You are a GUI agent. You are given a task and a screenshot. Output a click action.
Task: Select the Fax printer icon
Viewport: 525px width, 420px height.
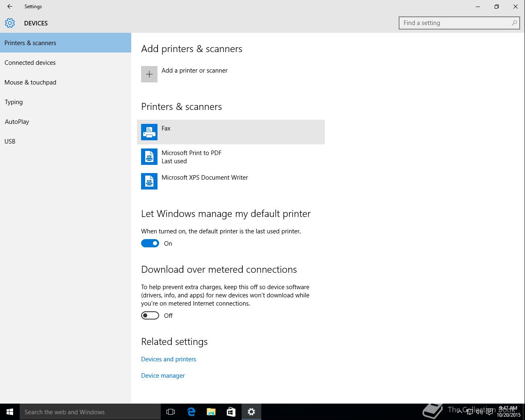(x=149, y=132)
